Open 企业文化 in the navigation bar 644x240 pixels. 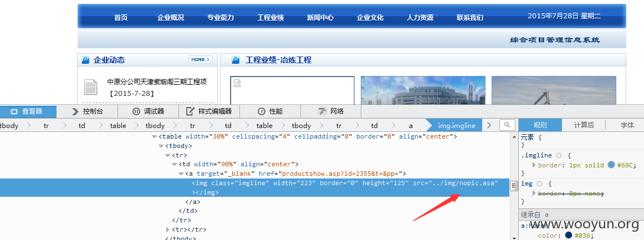370,18
